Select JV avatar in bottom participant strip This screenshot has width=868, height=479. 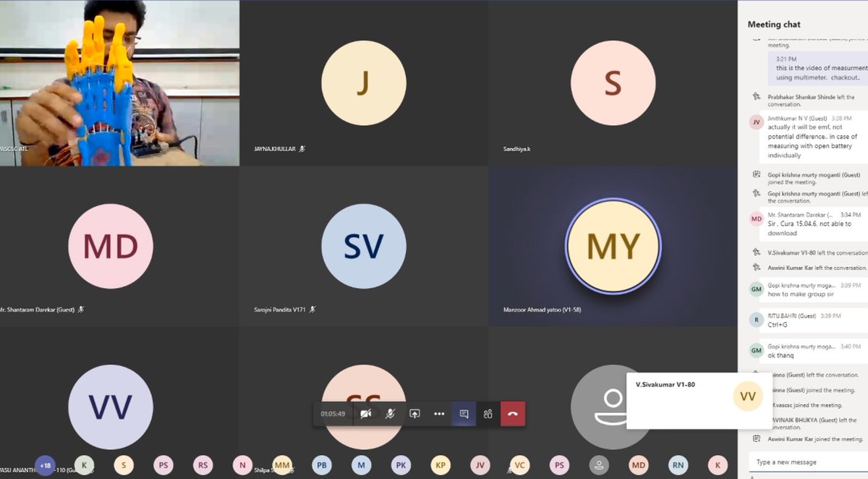click(480, 465)
